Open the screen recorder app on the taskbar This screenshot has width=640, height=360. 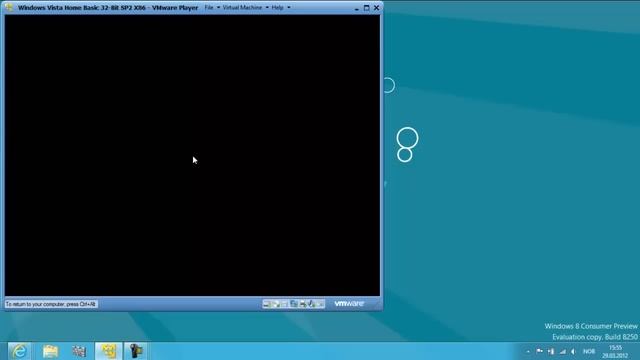(136, 351)
